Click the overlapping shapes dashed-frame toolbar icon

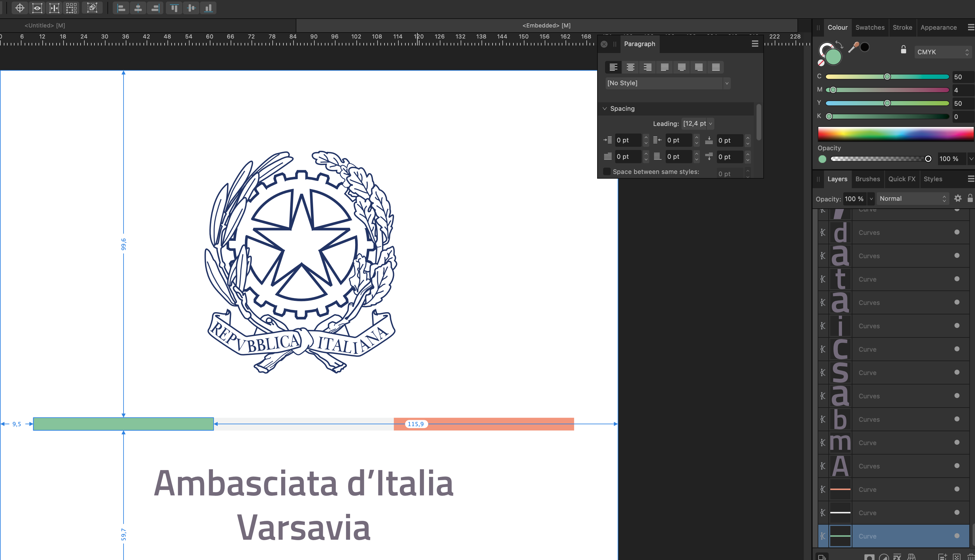point(92,8)
